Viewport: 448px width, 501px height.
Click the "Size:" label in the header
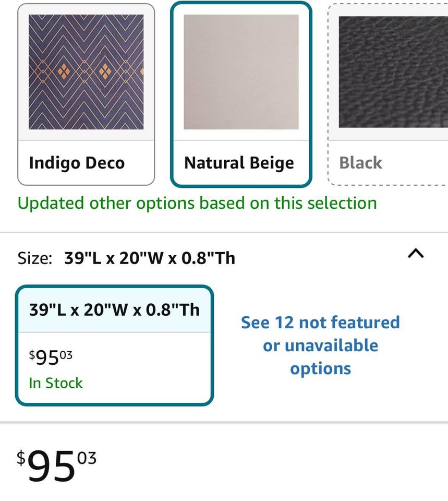pos(35,258)
